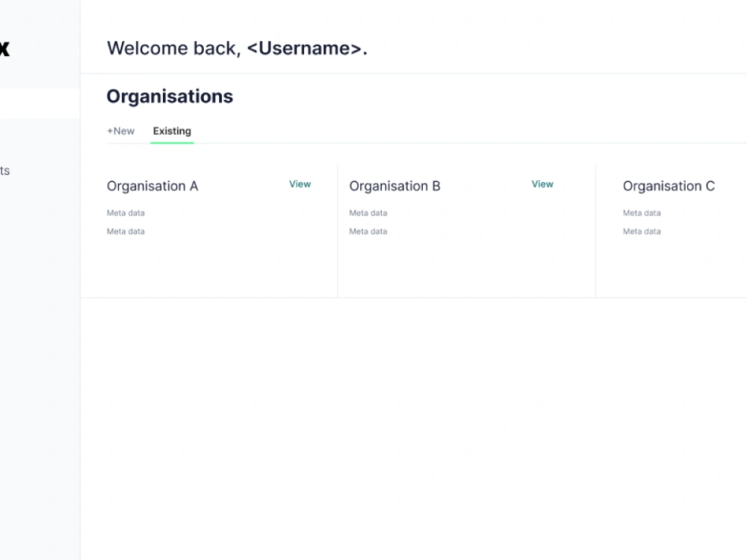
Task: View Organisation B details
Action: (542, 184)
